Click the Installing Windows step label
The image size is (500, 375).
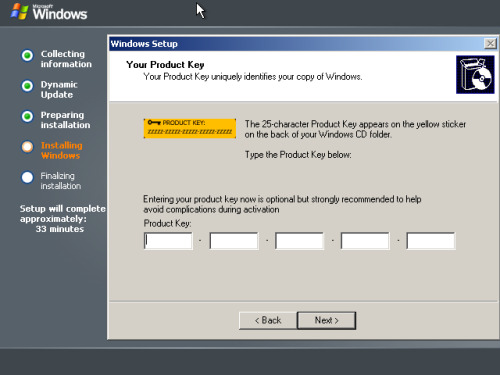(x=62, y=150)
